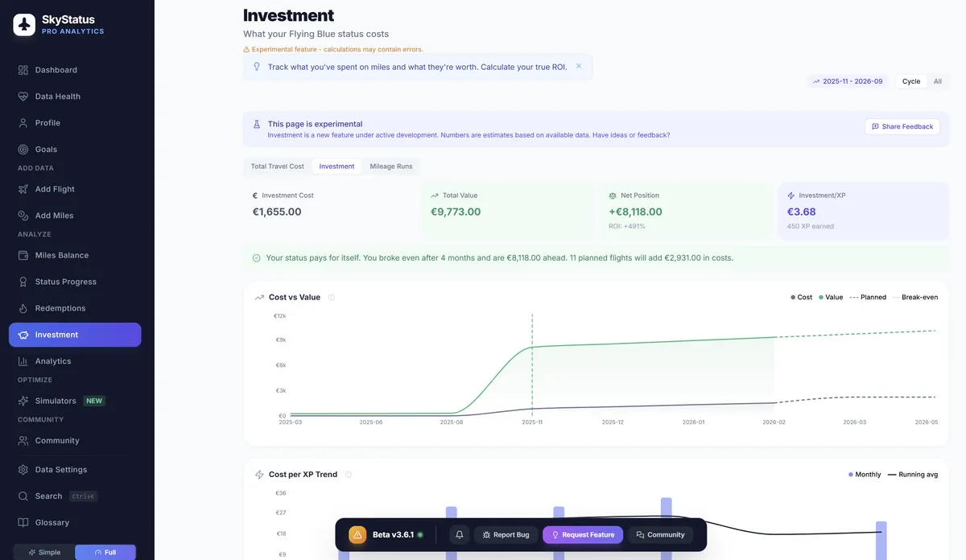Click the notification bell in the beta bar

[x=459, y=533]
